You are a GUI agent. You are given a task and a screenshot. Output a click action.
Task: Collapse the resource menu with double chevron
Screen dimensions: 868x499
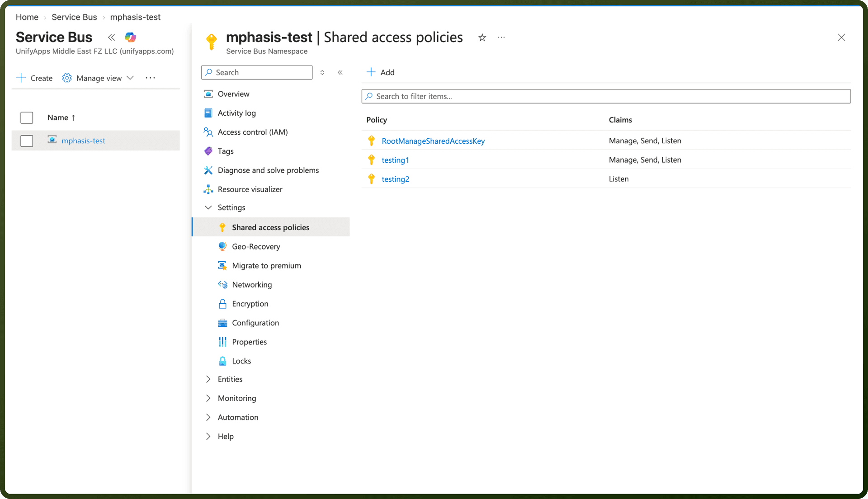tap(340, 72)
